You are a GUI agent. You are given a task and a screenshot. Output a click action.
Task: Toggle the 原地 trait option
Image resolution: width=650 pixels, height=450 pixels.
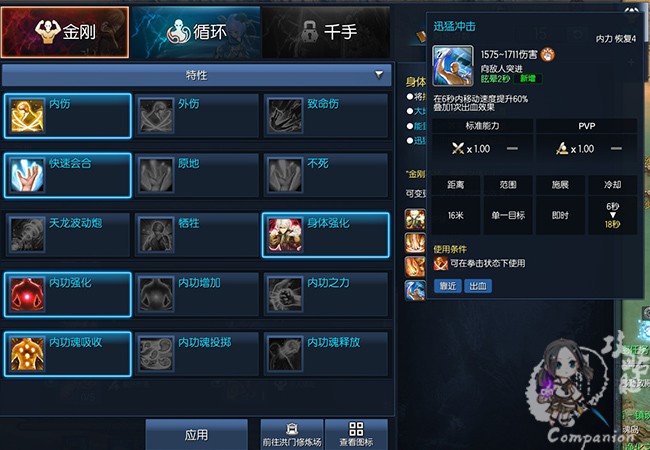tap(196, 176)
